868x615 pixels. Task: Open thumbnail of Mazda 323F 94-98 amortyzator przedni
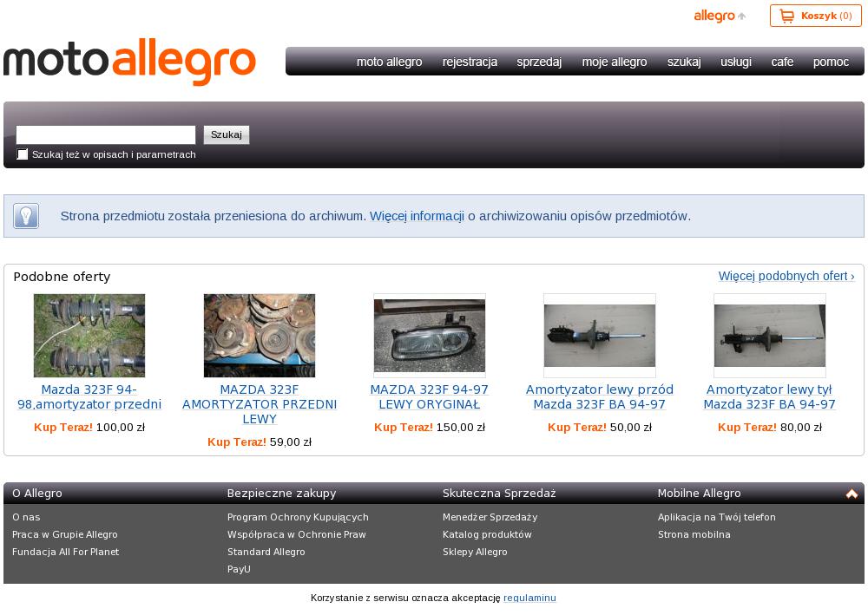89,336
